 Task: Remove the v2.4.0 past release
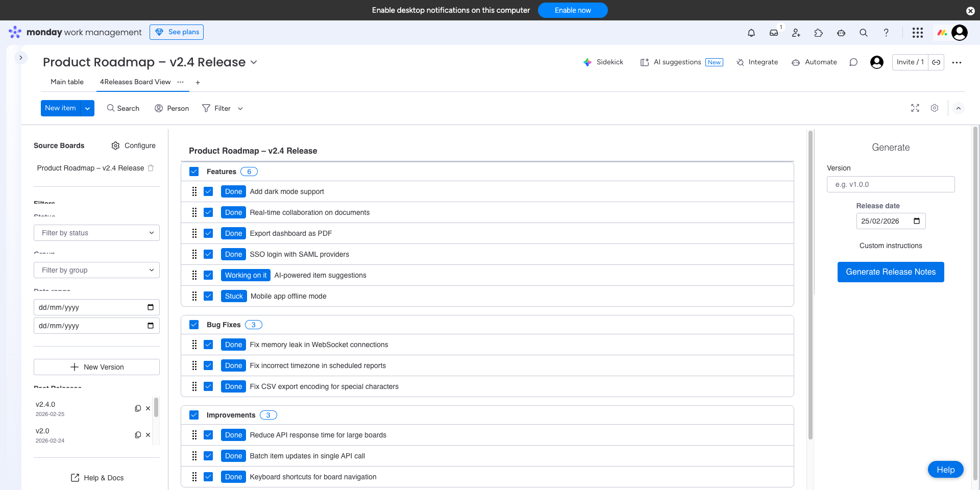coord(148,408)
